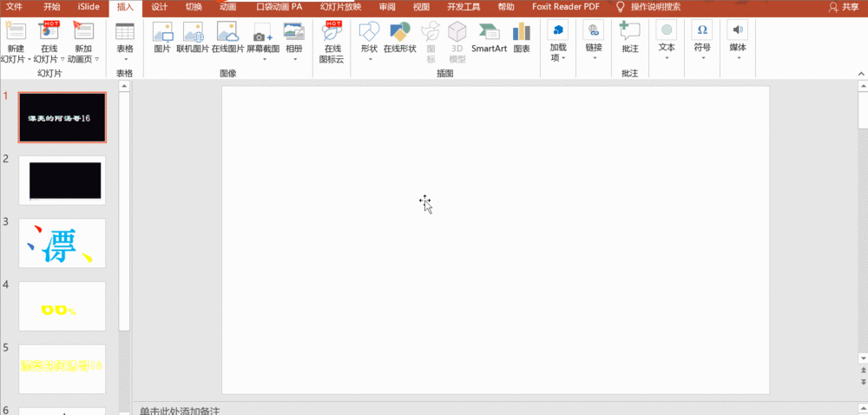Select slide 1 thumbnail
Viewport: 868px width, 415px height.
pos(62,117)
